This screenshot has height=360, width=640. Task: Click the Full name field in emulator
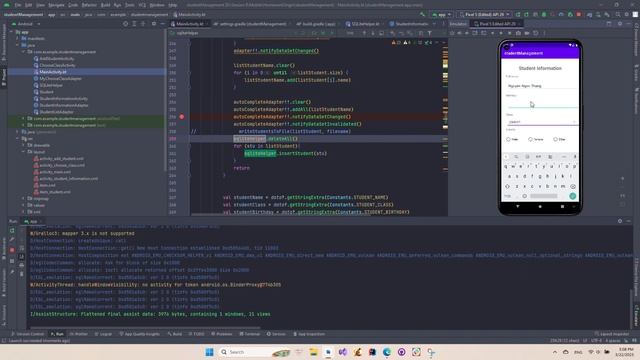pos(542,86)
